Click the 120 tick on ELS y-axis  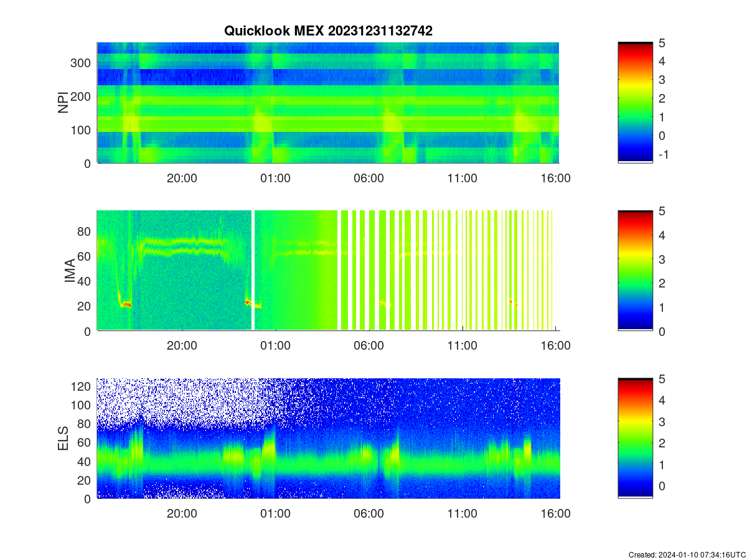point(82,386)
